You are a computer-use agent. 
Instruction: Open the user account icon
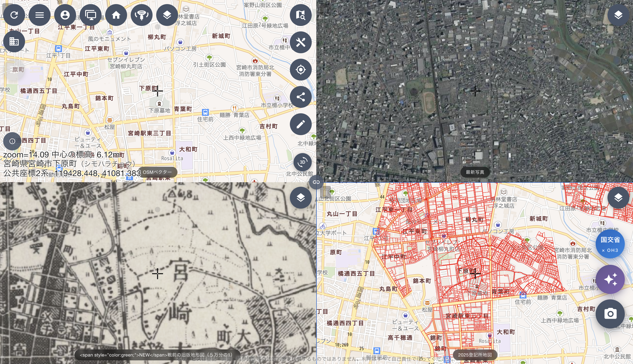(65, 15)
